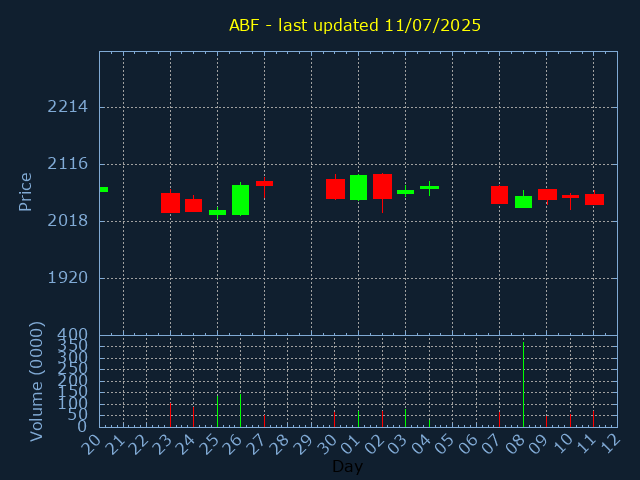Click the green candlestick for day 03
Image resolution: width=640 pixels, height=480 pixels.
tap(405, 192)
